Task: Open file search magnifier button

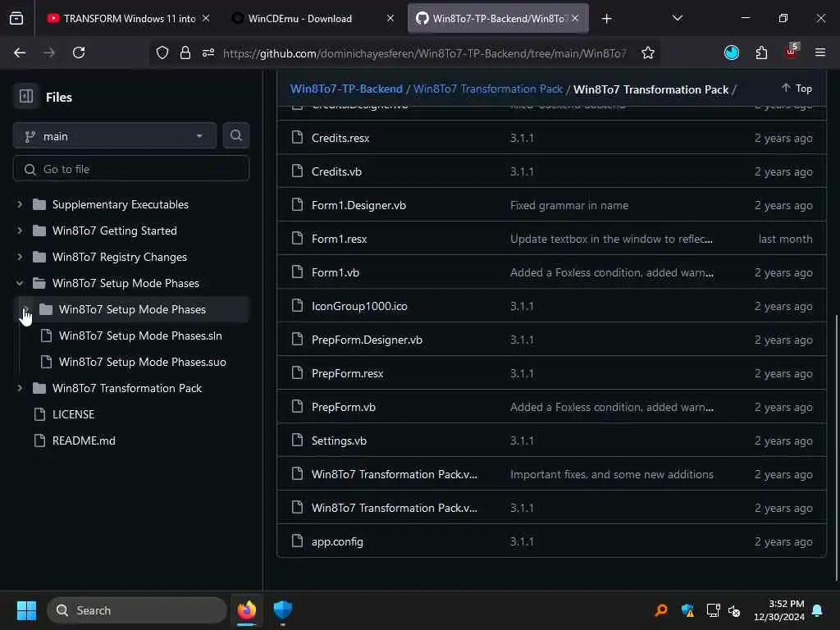Action: point(235,135)
